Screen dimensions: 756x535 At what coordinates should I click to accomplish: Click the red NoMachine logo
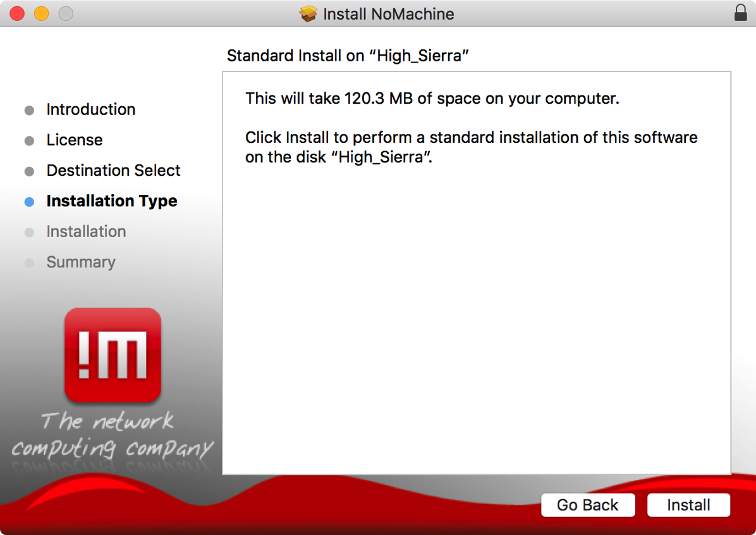113,355
